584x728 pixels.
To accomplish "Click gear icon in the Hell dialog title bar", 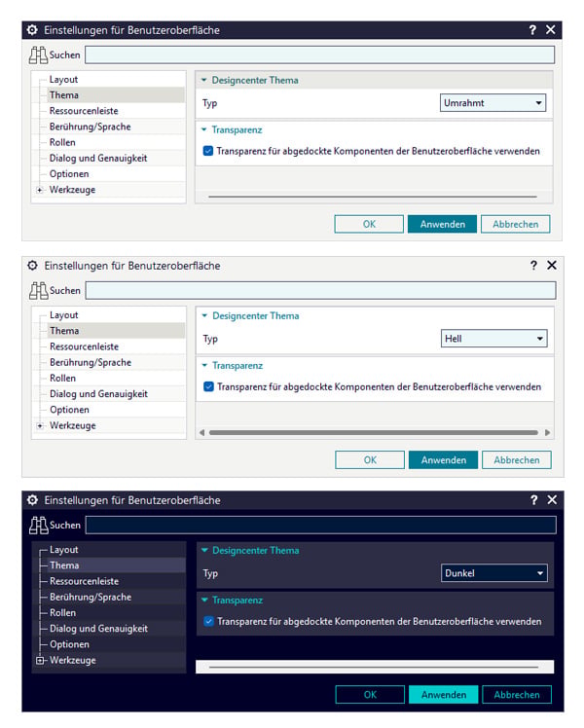I will 32,266.
